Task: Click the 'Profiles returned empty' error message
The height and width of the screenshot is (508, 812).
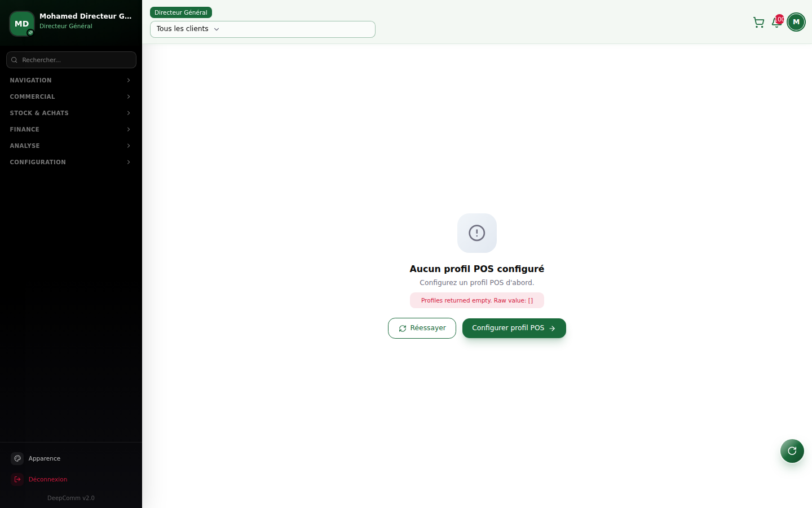Action: (x=477, y=300)
